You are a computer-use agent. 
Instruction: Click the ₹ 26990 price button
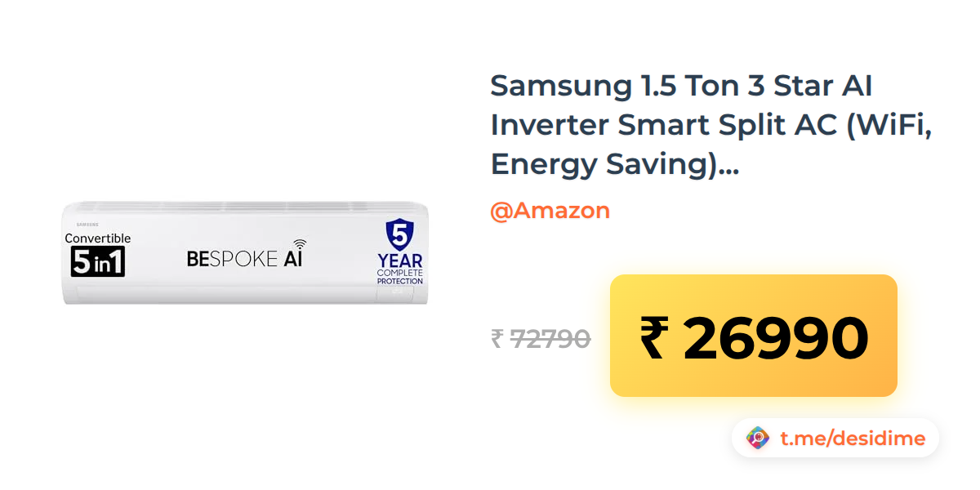click(753, 336)
